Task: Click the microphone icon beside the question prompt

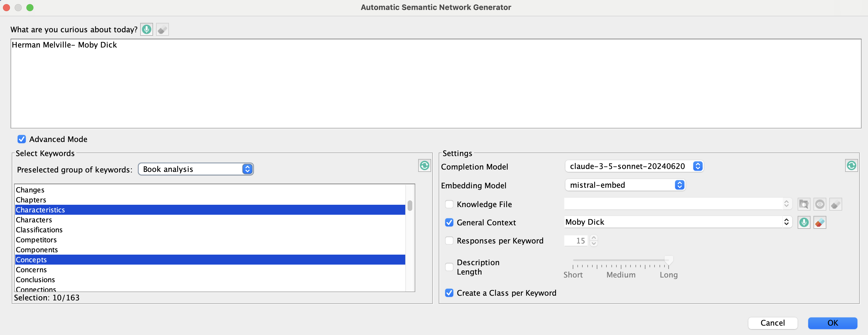Action: (x=146, y=30)
